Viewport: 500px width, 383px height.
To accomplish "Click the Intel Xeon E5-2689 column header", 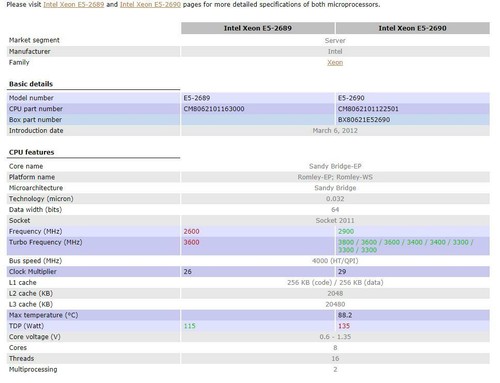I will (x=258, y=28).
